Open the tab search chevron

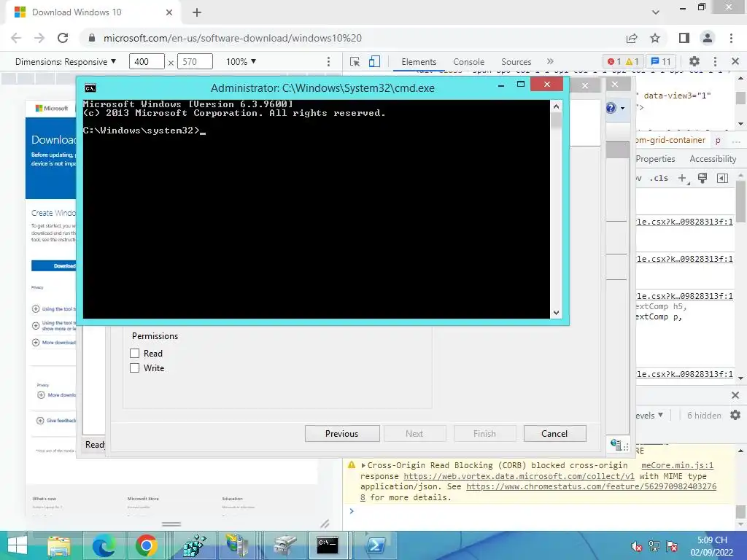[656, 12]
